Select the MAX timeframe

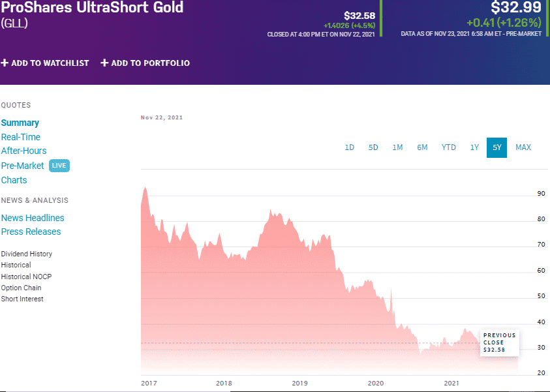[x=523, y=147]
